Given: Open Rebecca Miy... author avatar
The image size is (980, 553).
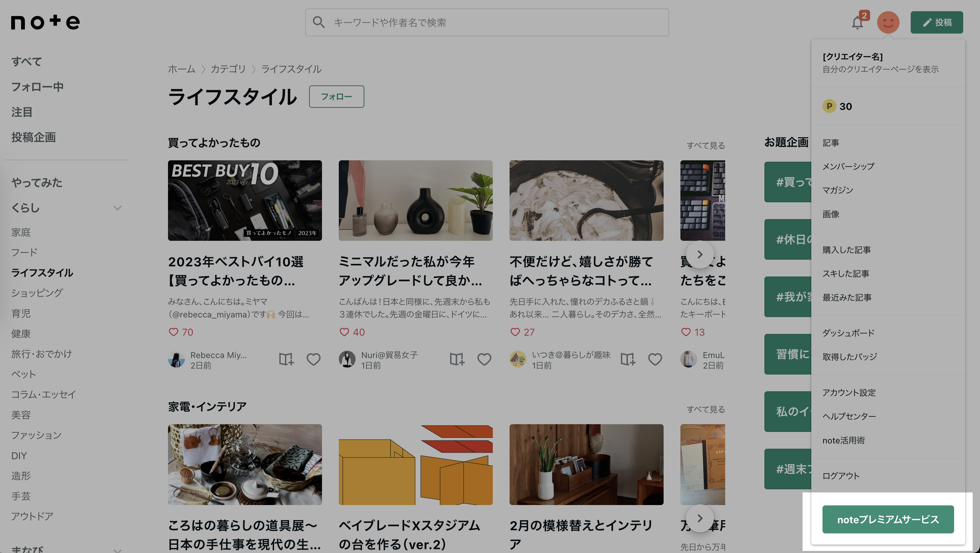Looking at the screenshot, I should 176,359.
